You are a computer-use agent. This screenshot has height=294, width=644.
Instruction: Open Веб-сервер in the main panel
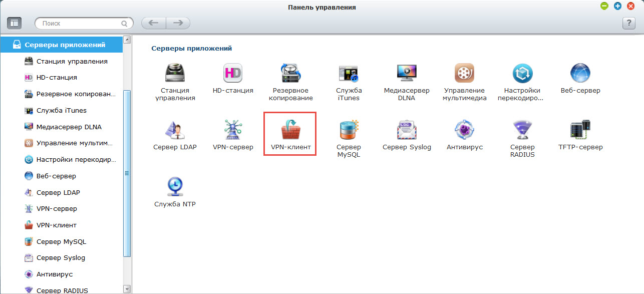pos(580,79)
